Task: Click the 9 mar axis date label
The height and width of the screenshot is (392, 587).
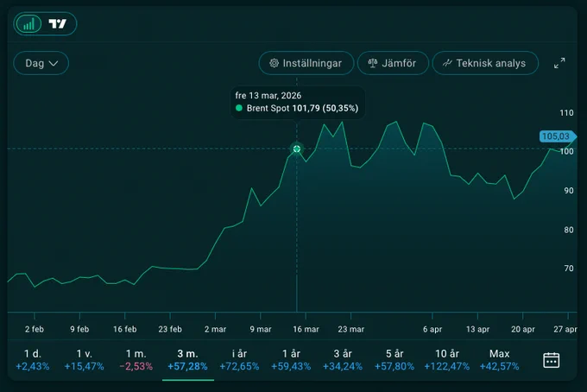Action: (x=261, y=329)
